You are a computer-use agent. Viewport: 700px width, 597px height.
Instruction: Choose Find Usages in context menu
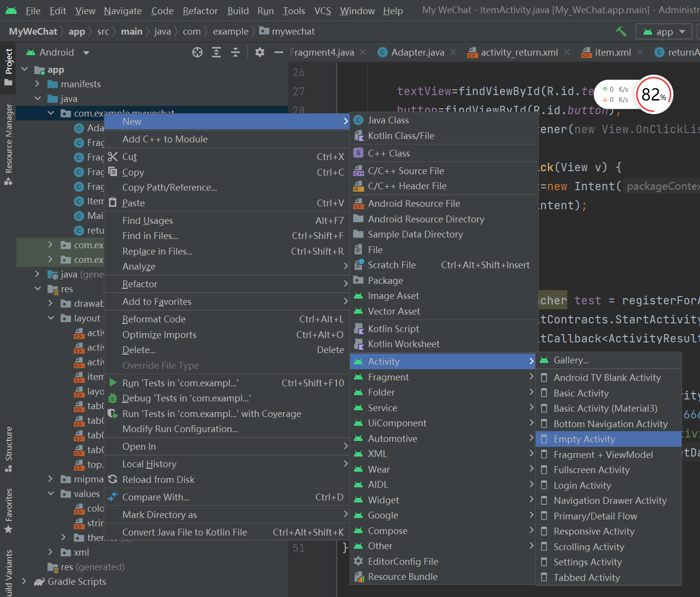point(227,220)
